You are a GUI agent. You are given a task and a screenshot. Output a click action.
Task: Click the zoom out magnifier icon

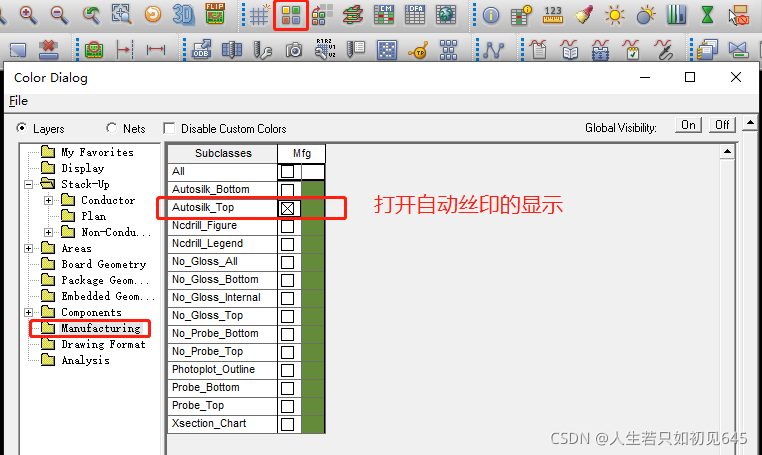click(59, 15)
